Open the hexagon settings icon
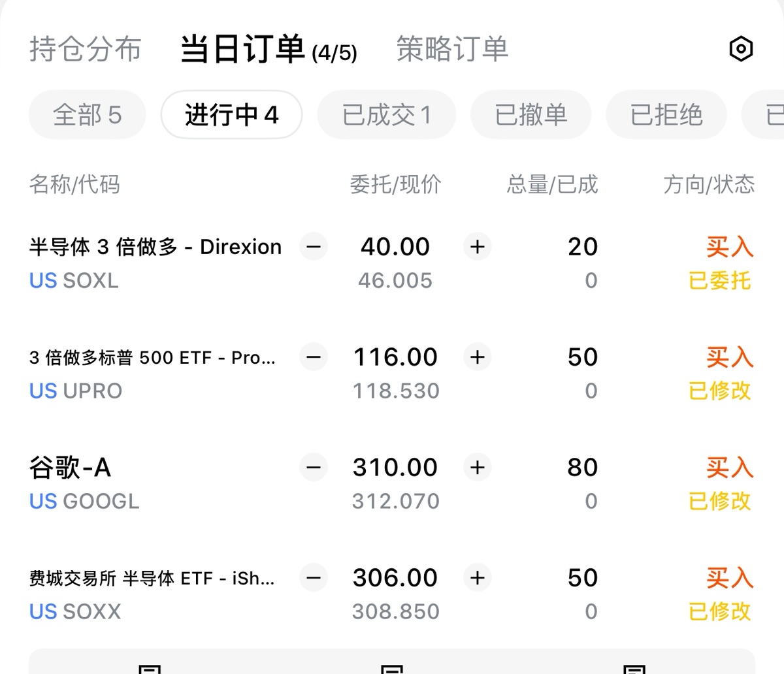Image resolution: width=784 pixels, height=674 pixels. point(741,49)
